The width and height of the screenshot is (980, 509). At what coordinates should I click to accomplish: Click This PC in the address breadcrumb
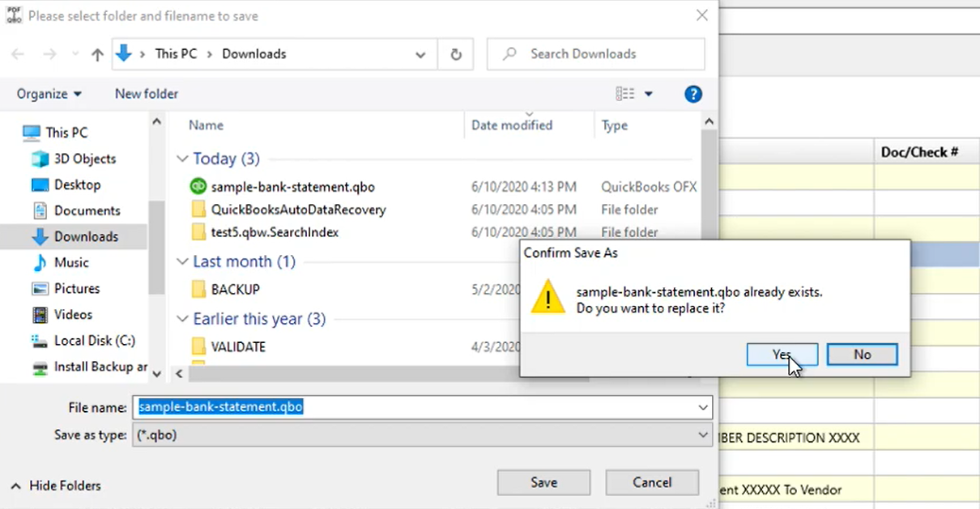click(x=176, y=54)
